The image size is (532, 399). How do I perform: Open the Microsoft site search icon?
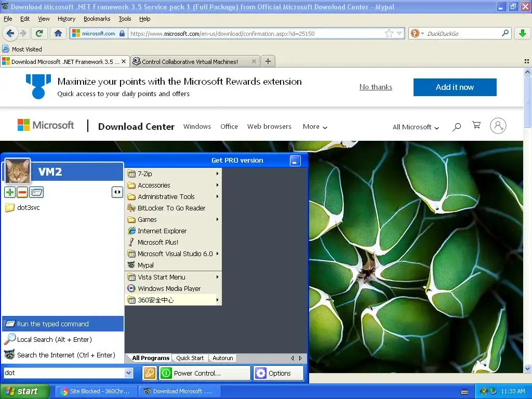pos(457,127)
